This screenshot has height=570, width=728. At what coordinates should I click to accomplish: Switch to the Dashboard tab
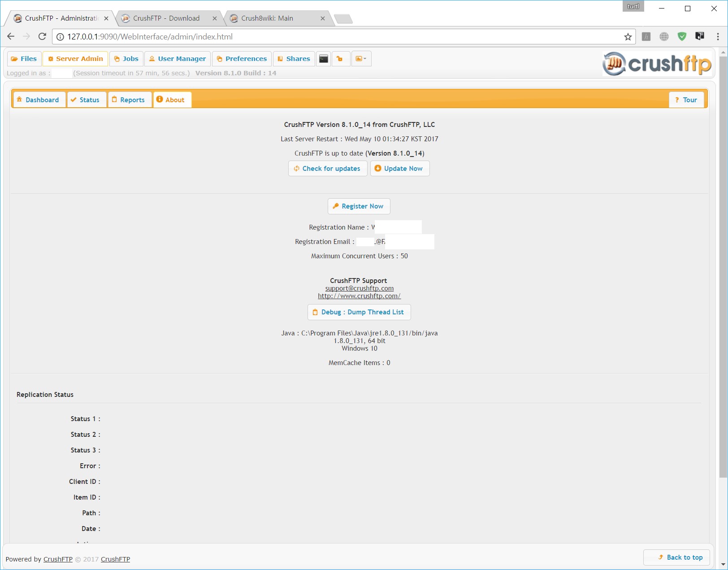39,100
